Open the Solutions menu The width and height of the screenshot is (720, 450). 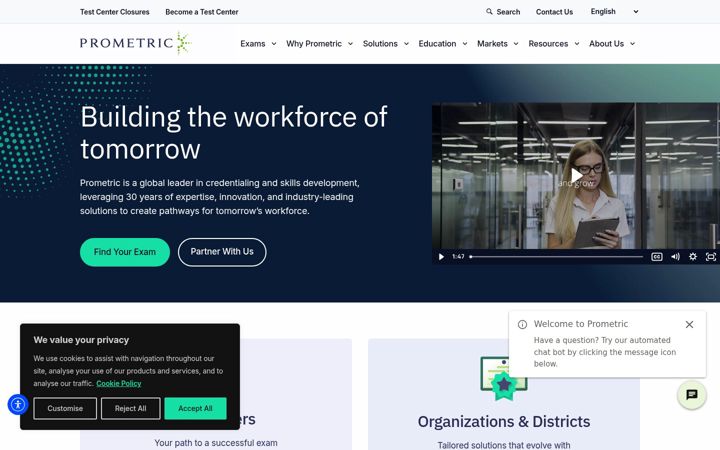pyautogui.click(x=380, y=44)
